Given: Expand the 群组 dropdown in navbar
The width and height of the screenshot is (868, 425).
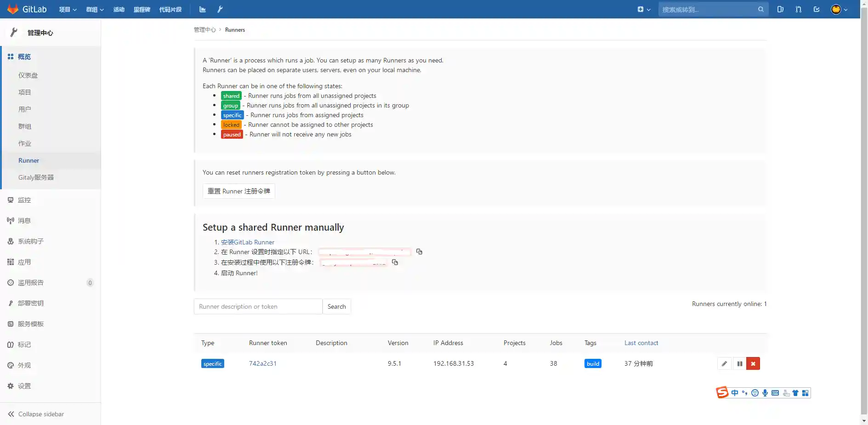Looking at the screenshot, I should 95,9.
